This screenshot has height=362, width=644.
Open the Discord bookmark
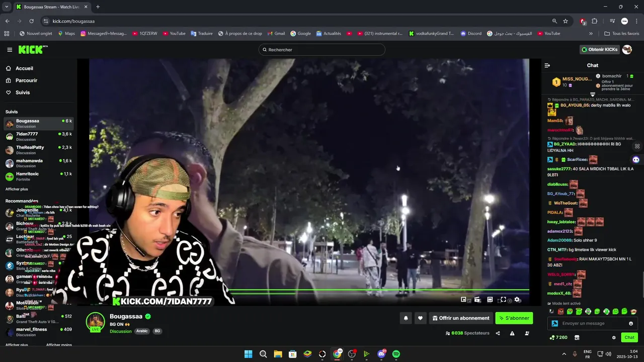[471, 34]
